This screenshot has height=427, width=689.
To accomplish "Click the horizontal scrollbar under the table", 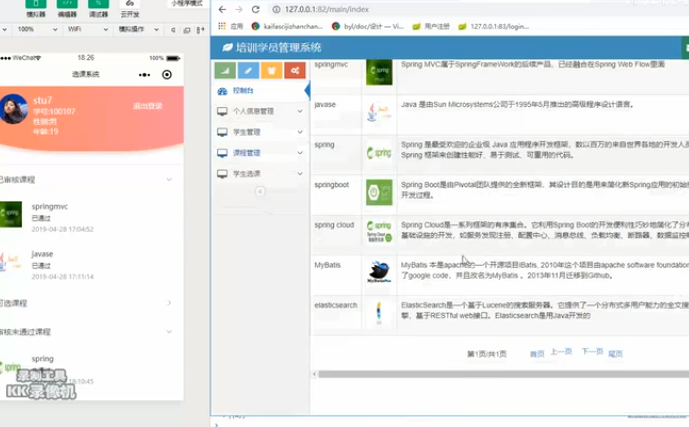I will coord(504,374).
